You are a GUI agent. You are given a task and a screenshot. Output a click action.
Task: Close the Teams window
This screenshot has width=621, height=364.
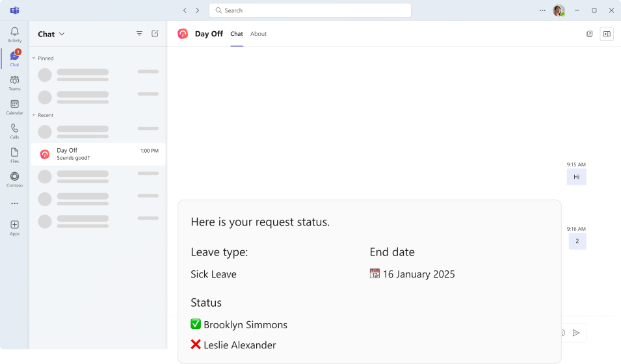click(x=611, y=10)
